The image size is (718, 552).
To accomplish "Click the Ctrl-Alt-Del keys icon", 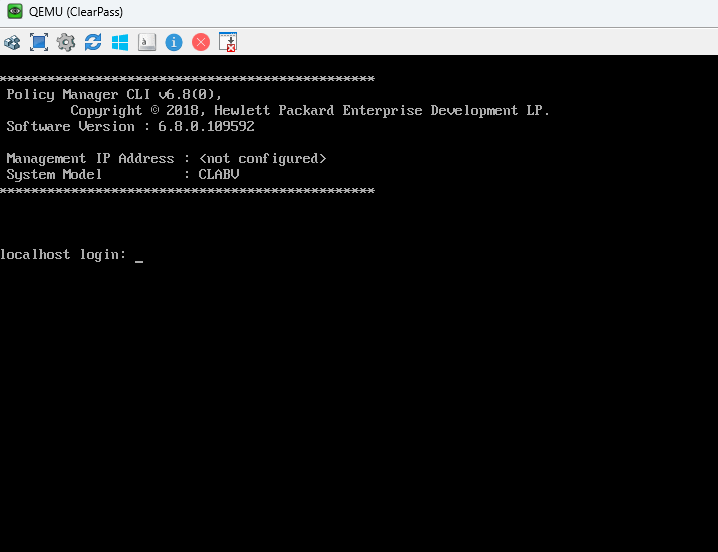I will [x=12, y=43].
